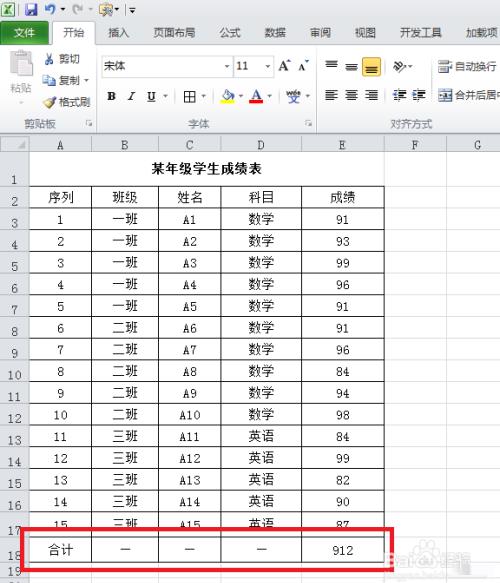Screen dimensions: 500x583
Task: Open the fill color dropdown arrow
Action: [241, 96]
